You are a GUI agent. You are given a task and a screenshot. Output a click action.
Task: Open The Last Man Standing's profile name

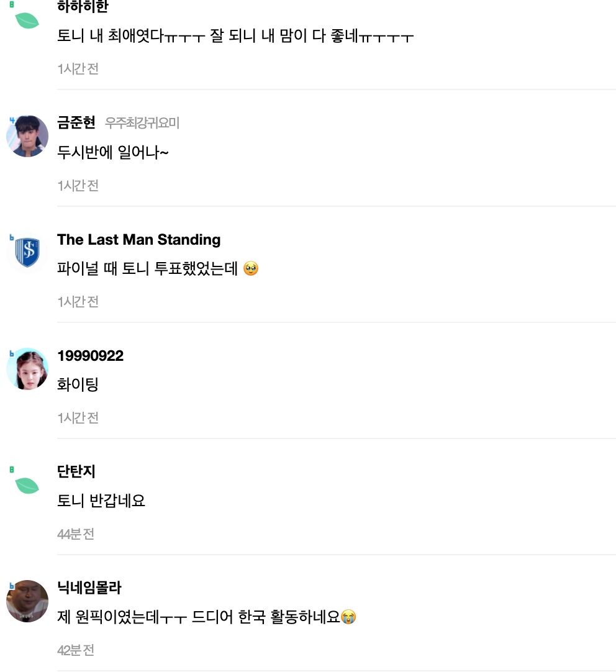tap(138, 240)
